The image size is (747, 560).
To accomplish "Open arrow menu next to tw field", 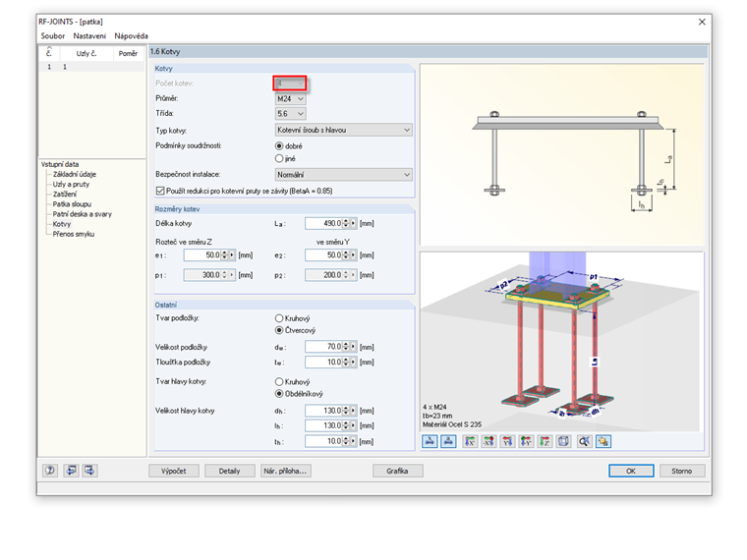I will [353, 363].
